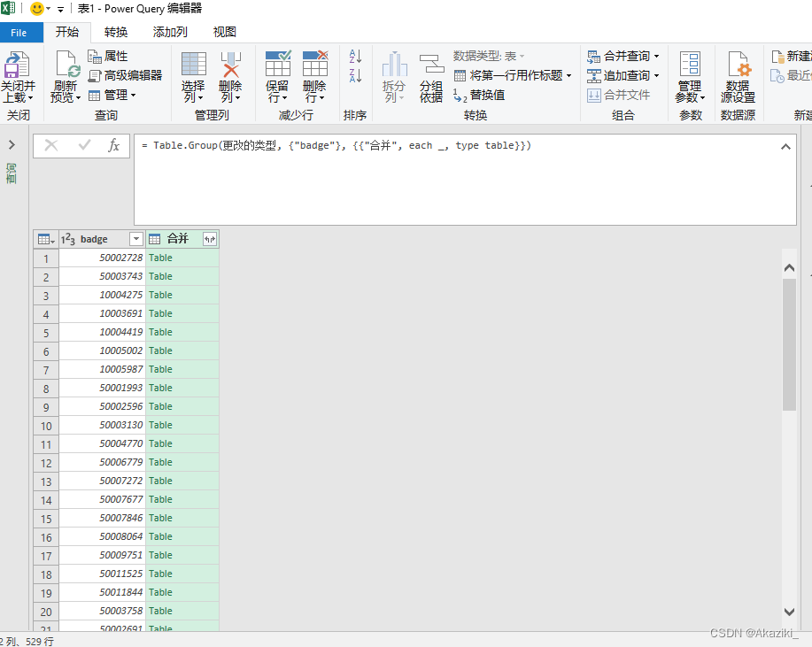The width and height of the screenshot is (812, 647).
Task: Toggle ascending sort A到Z
Action: [x=355, y=54]
